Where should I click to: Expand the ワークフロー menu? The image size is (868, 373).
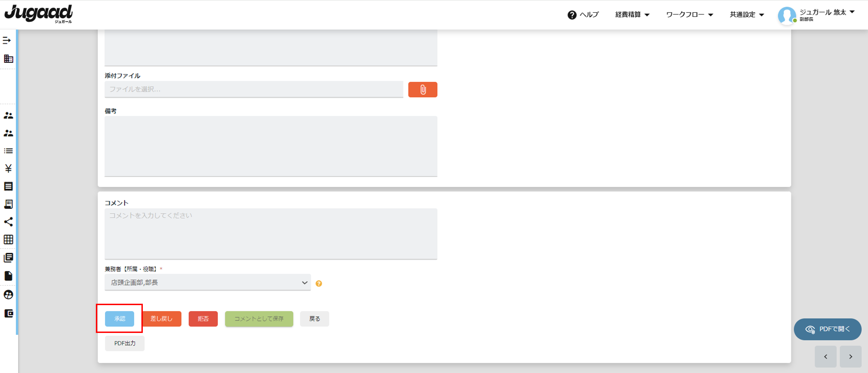[689, 14]
